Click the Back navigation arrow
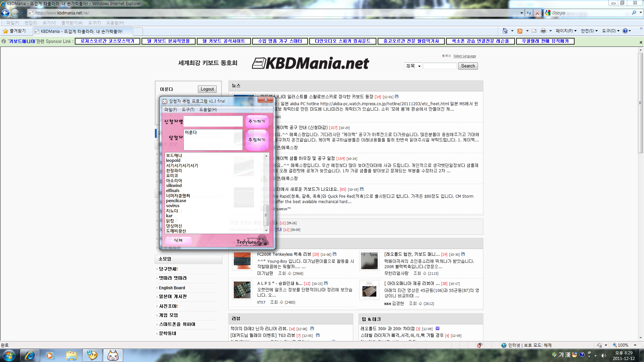 coord(5,13)
